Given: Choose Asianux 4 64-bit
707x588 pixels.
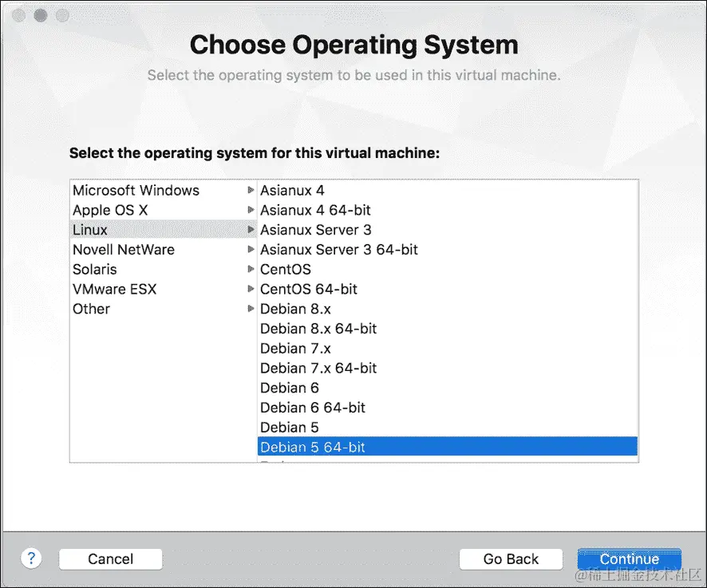Looking at the screenshot, I should (x=448, y=210).
